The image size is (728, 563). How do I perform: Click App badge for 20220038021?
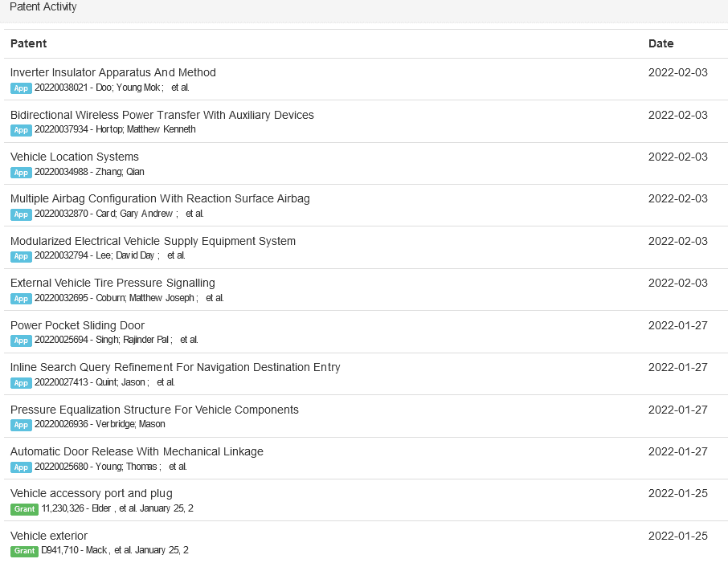pos(21,88)
